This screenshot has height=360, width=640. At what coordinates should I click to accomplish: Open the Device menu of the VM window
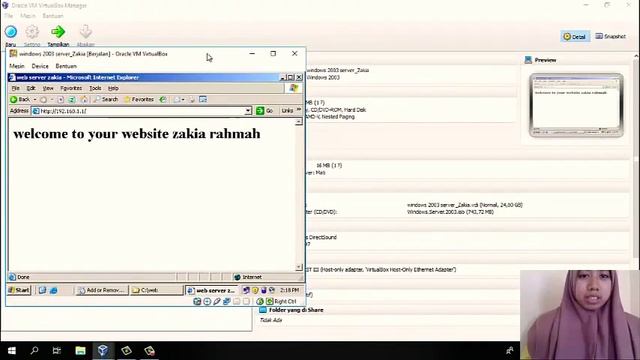coord(40,66)
